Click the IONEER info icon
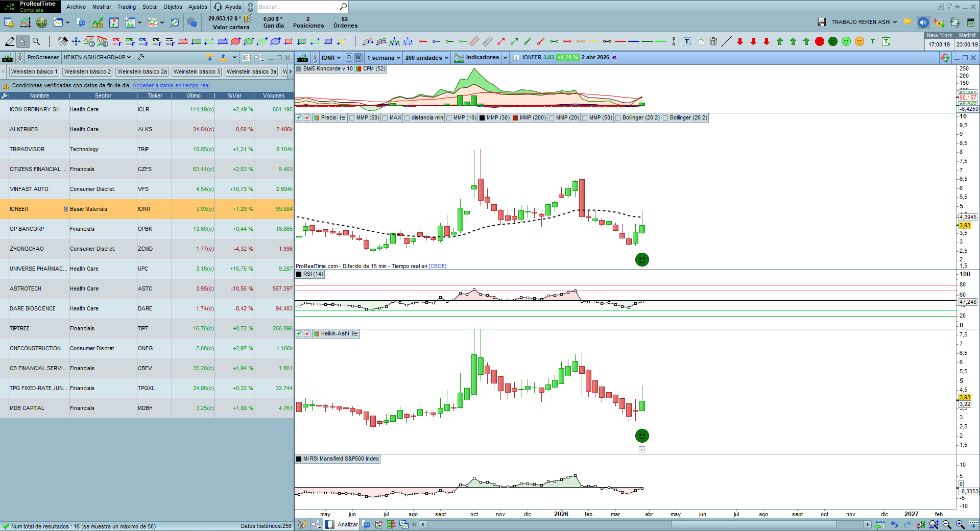980x531 pixels. [x=516, y=58]
